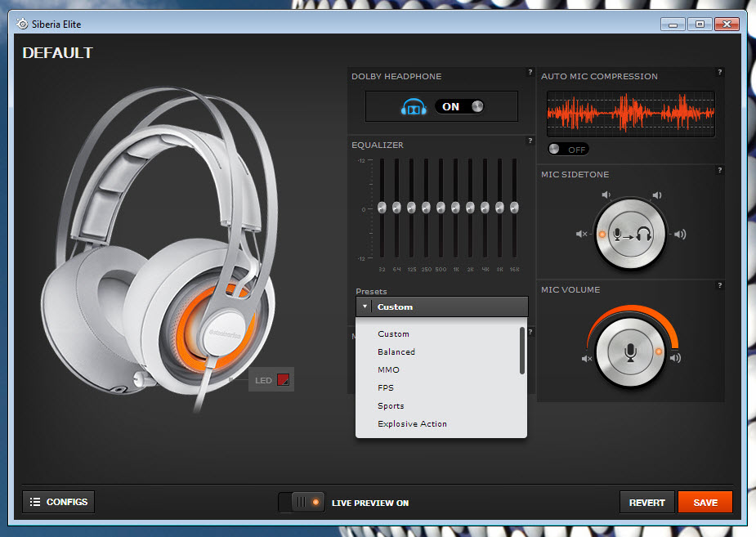The image size is (756, 537).
Task: Click the Configs list icon
Action: click(34, 502)
